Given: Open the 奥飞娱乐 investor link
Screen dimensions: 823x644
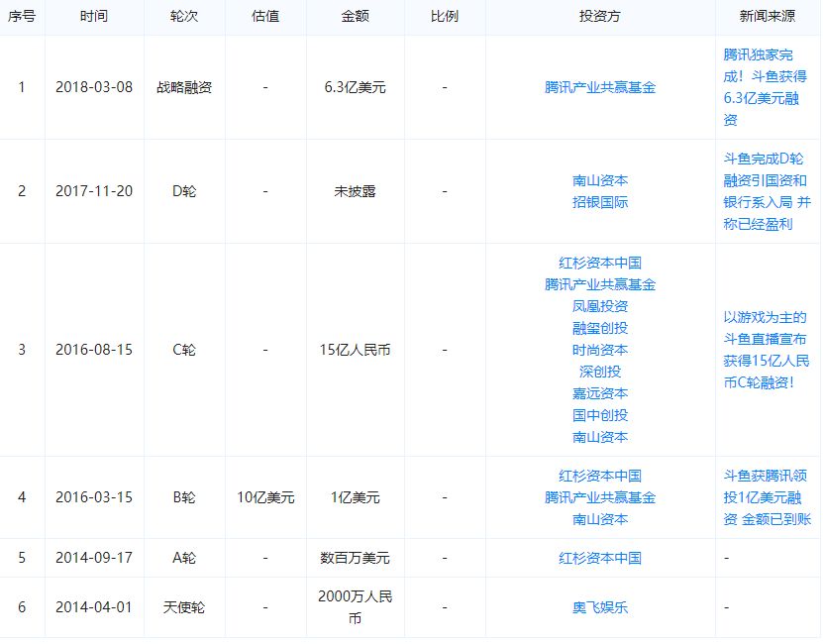Looking at the screenshot, I should [x=600, y=607].
